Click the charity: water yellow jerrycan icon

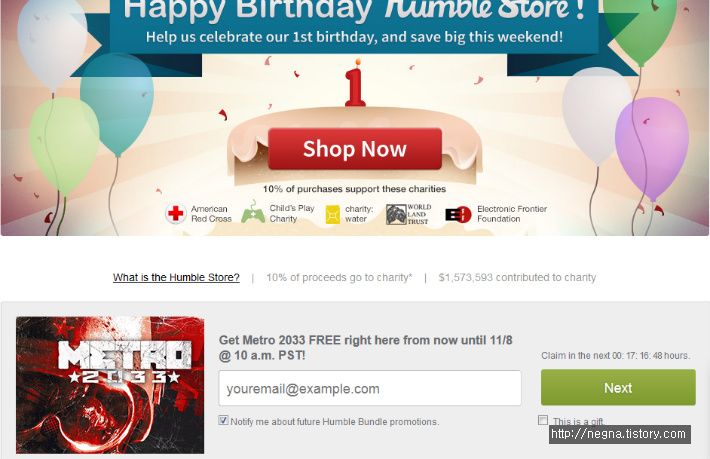[x=333, y=214]
